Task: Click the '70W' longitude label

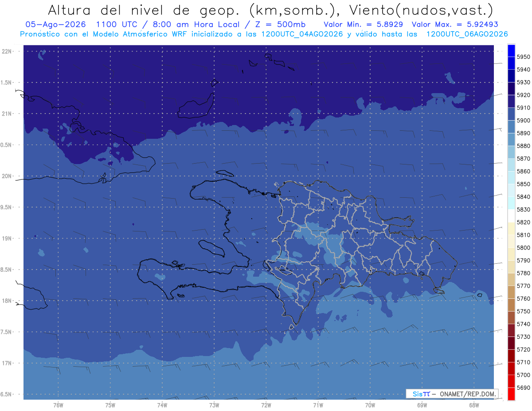Action: click(x=370, y=405)
